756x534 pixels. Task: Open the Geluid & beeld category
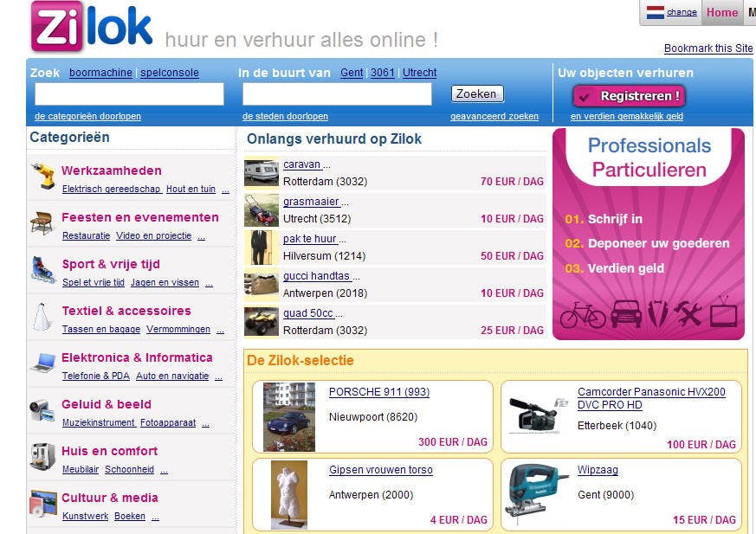click(x=106, y=404)
